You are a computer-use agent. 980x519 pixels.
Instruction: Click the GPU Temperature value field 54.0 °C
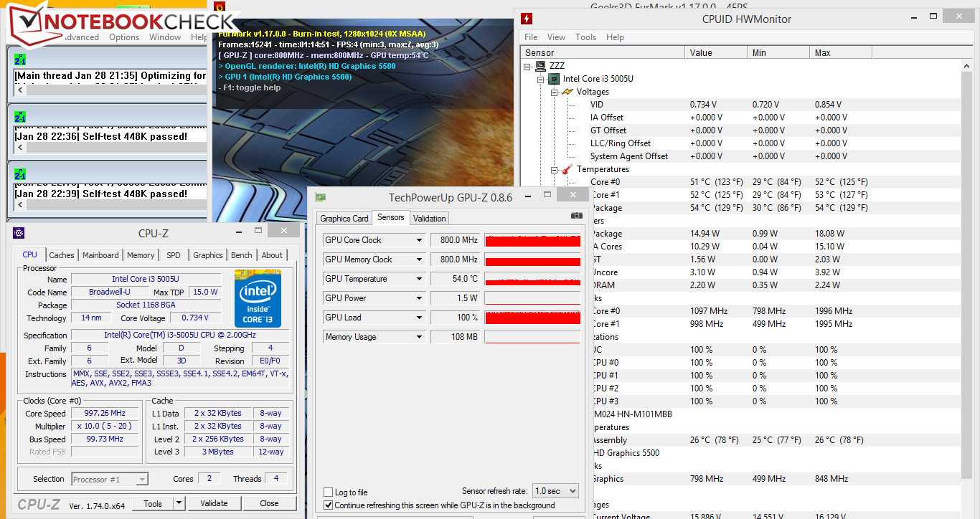pyautogui.click(x=456, y=279)
